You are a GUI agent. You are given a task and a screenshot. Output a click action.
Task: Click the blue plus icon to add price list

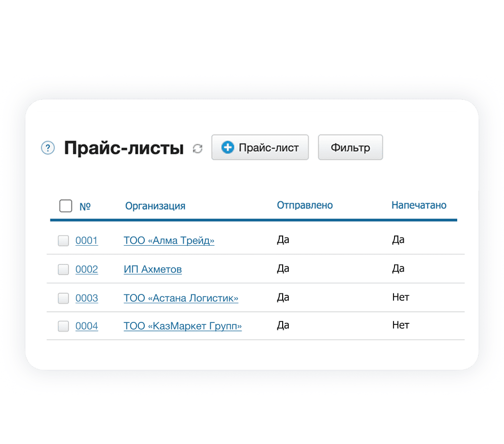coord(228,147)
